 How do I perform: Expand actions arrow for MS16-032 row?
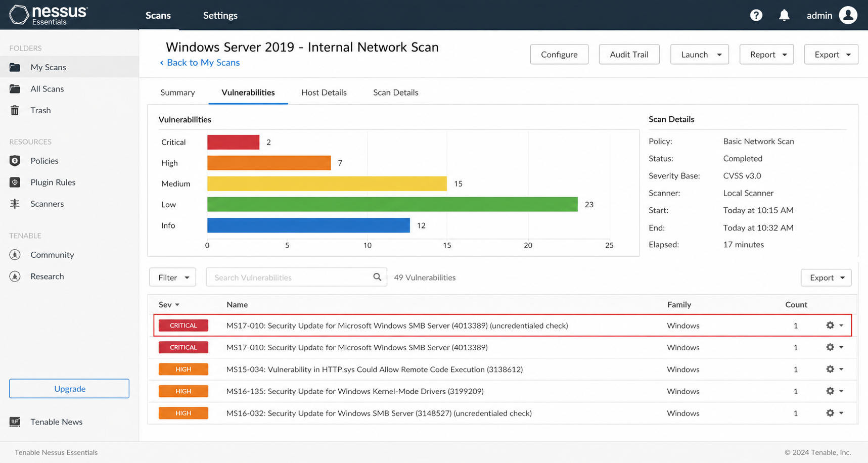841,413
